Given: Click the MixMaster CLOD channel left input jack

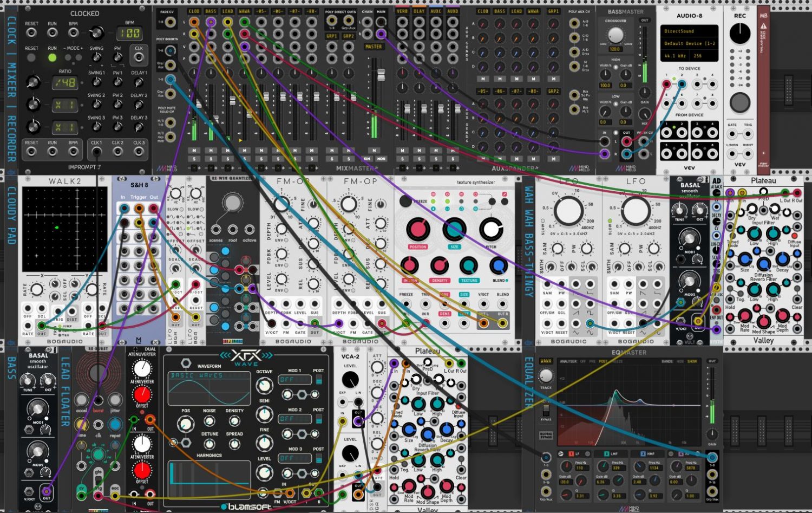Looking at the screenshot, I should tap(194, 22).
